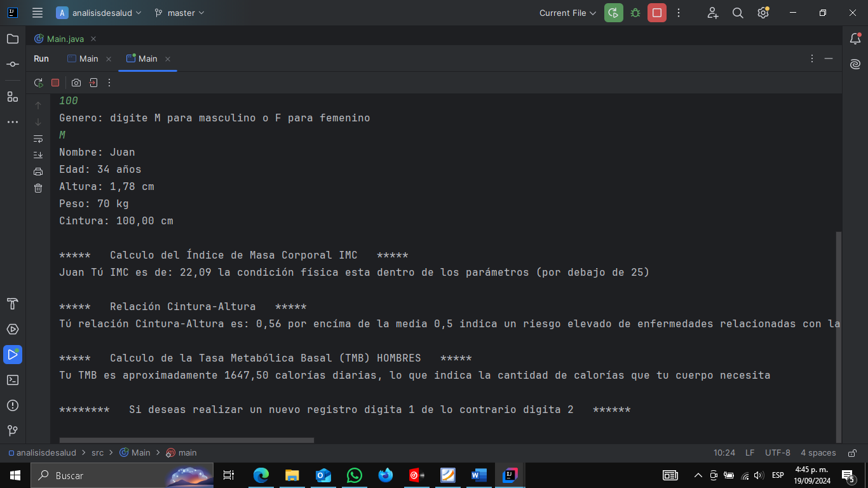Open the Notifications bell panel
The width and height of the screenshot is (868, 488).
click(855, 39)
